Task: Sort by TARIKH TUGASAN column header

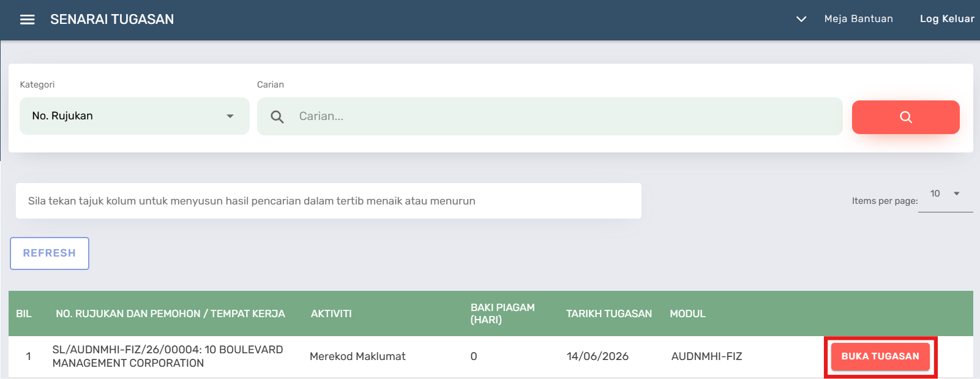Action: [609, 313]
